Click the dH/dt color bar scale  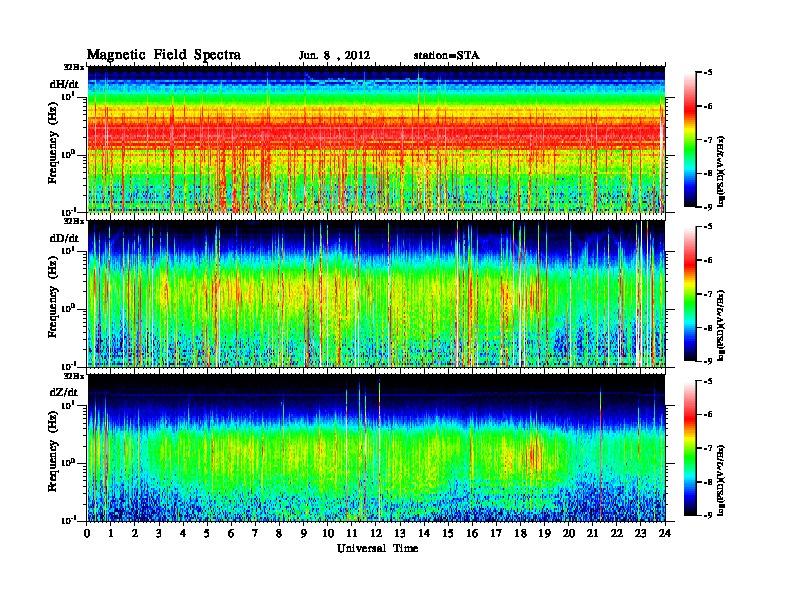pyautogui.click(x=690, y=139)
